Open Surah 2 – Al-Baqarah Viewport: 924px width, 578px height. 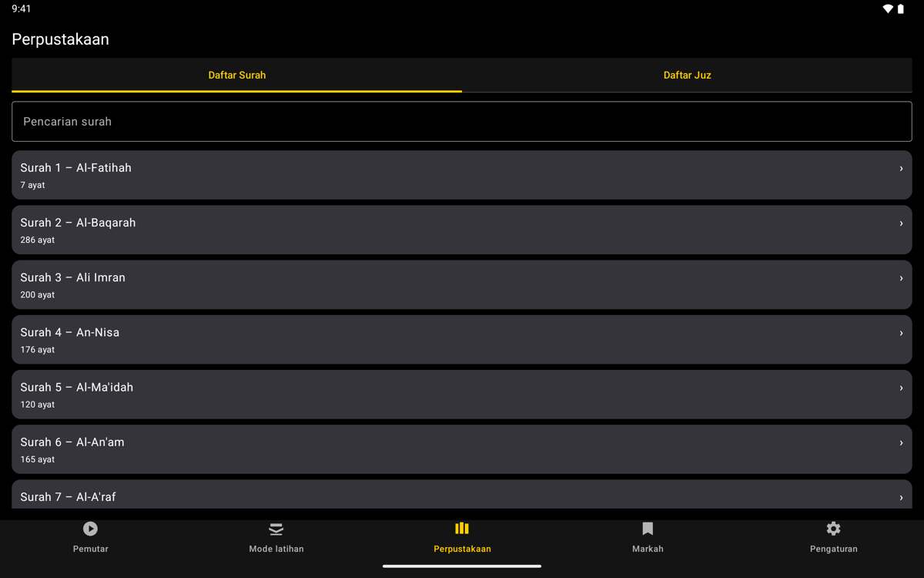click(x=462, y=230)
